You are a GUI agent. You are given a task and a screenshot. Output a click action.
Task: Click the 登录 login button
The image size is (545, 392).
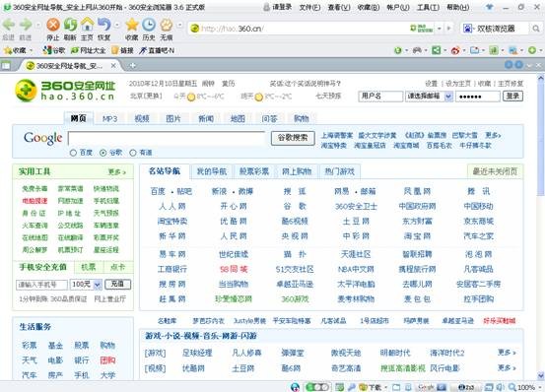click(x=512, y=97)
